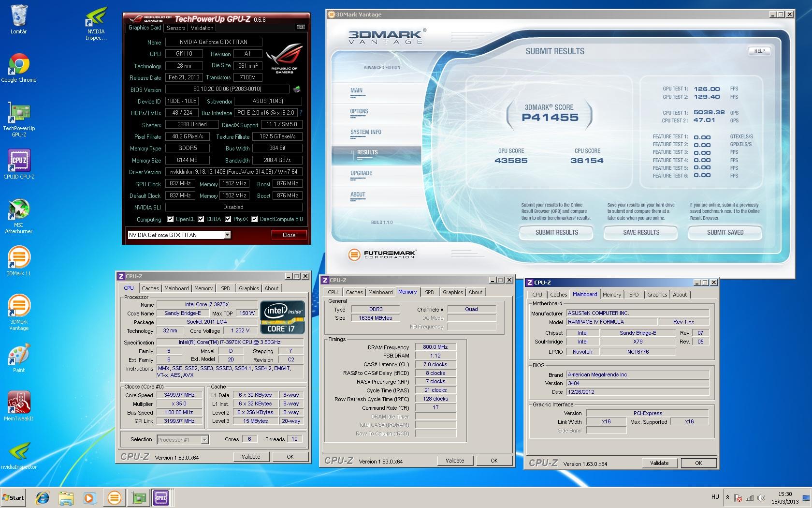Screen dimensions: 812x508
Task: Open Internet Explorer from the taskbar
Action: (x=43, y=497)
